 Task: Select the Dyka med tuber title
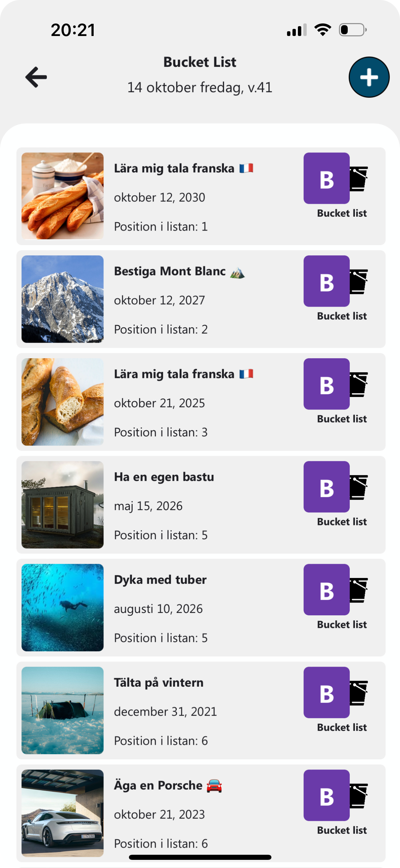point(160,580)
